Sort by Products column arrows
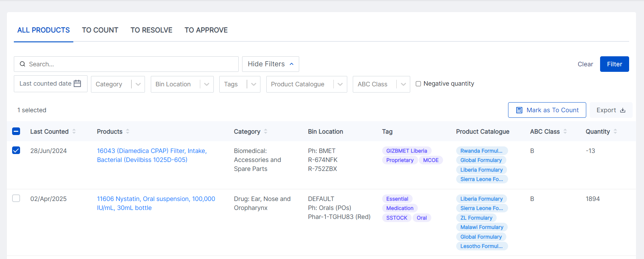Viewport: 644px width, 259px height. pyautogui.click(x=128, y=132)
